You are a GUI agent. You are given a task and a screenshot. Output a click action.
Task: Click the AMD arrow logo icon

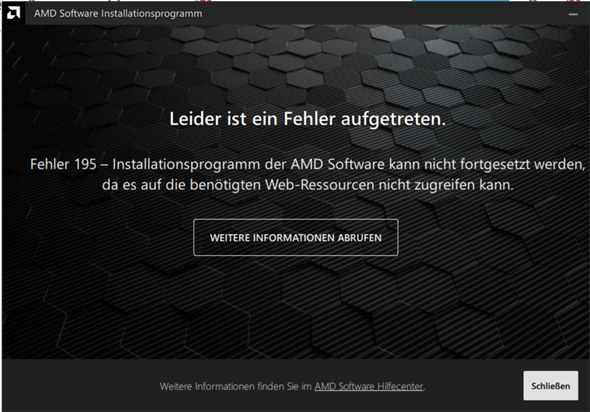13,13
